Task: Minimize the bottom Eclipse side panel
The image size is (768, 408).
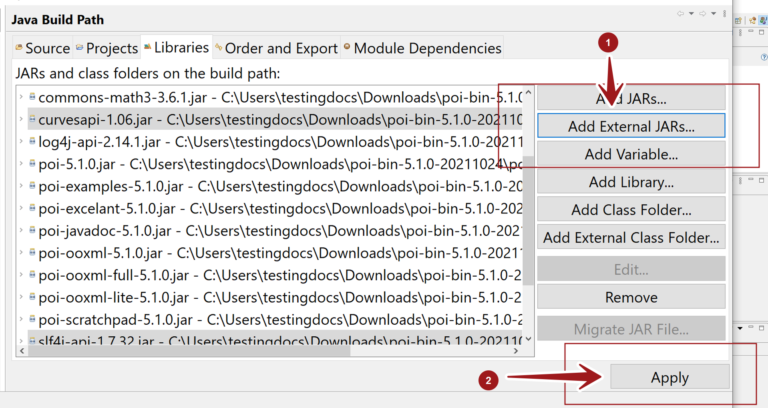Action: click(751, 327)
